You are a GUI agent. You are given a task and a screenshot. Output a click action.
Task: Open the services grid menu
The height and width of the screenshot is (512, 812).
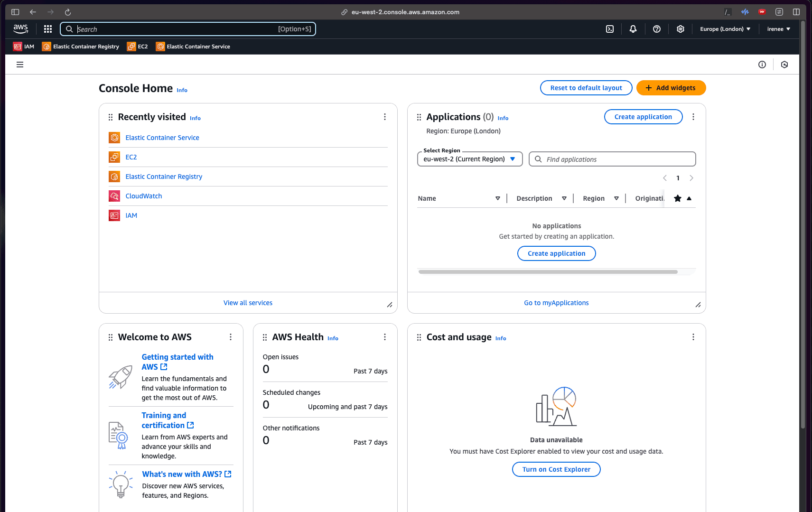point(47,29)
